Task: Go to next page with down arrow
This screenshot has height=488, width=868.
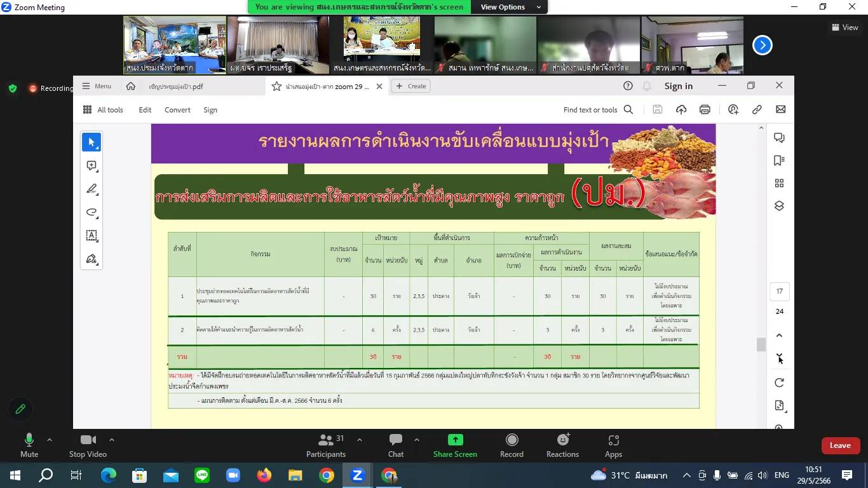Action: pos(779,356)
